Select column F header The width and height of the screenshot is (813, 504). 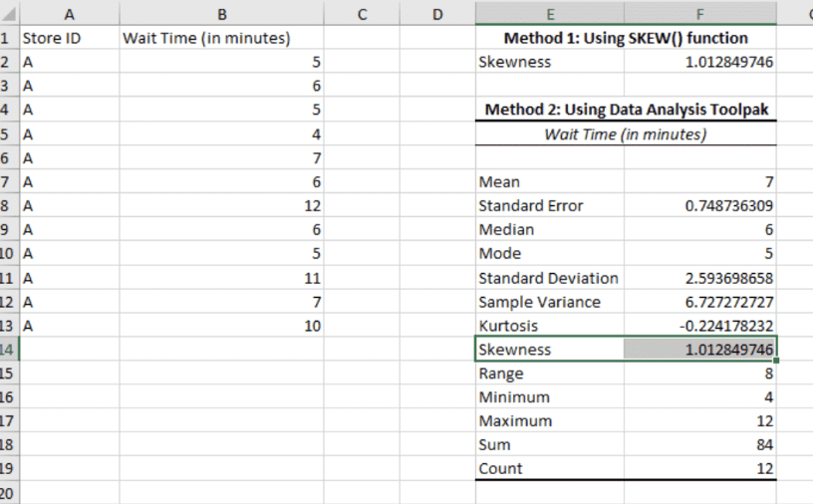click(x=700, y=14)
